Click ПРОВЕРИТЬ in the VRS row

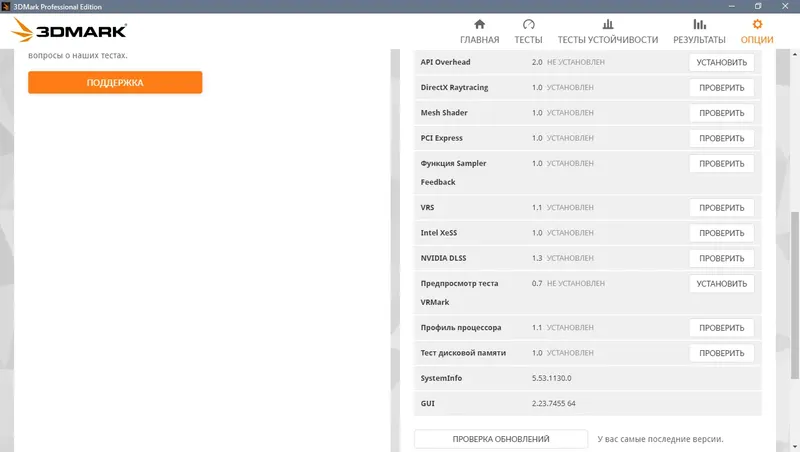tap(721, 208)
